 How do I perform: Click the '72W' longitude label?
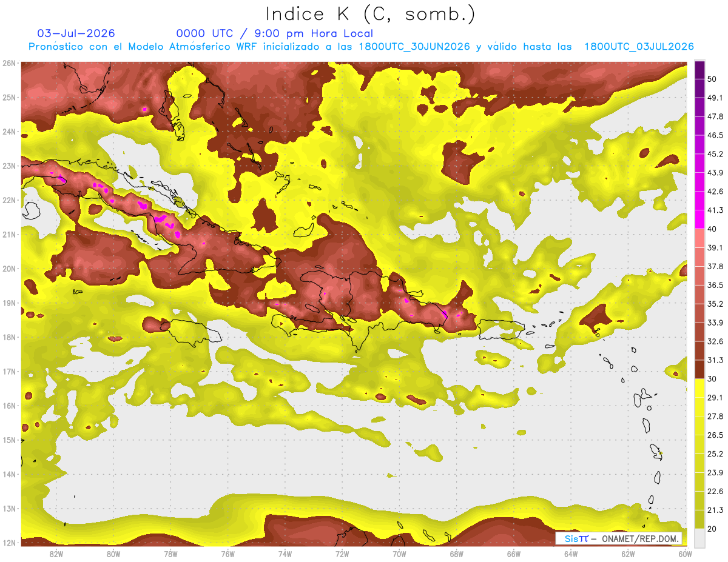click(x=342, y=554)
